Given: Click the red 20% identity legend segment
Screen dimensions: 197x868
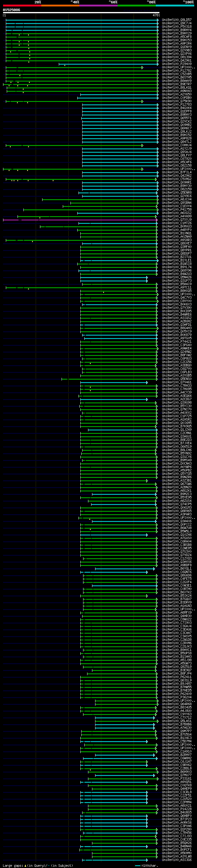Looking at the screenshot, I should click(22, 6).
